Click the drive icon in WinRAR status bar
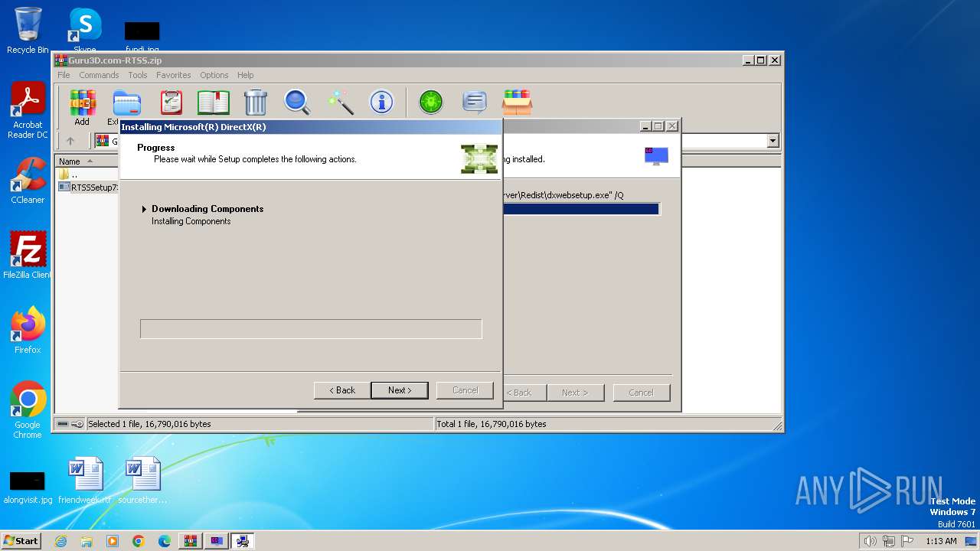 (x=63, y=424)
